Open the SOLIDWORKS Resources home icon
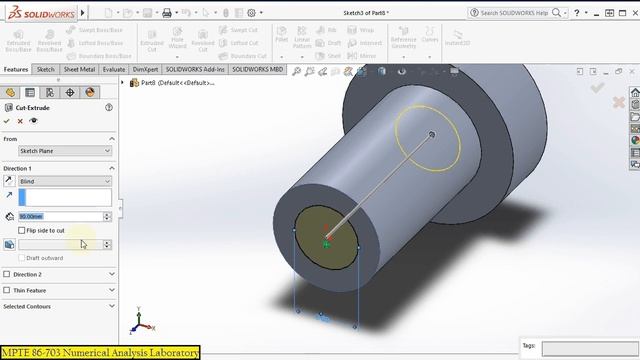 [635, 93]
